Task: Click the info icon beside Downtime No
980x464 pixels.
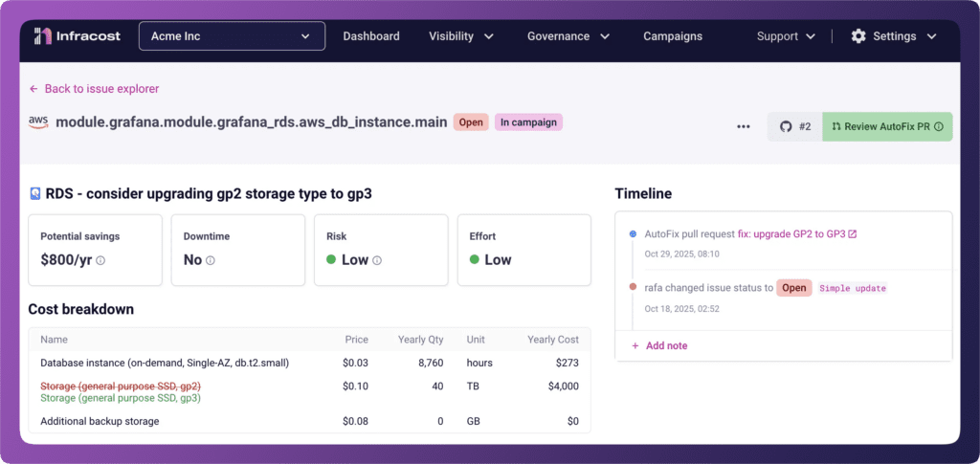Action: click(x=211, y=260)
